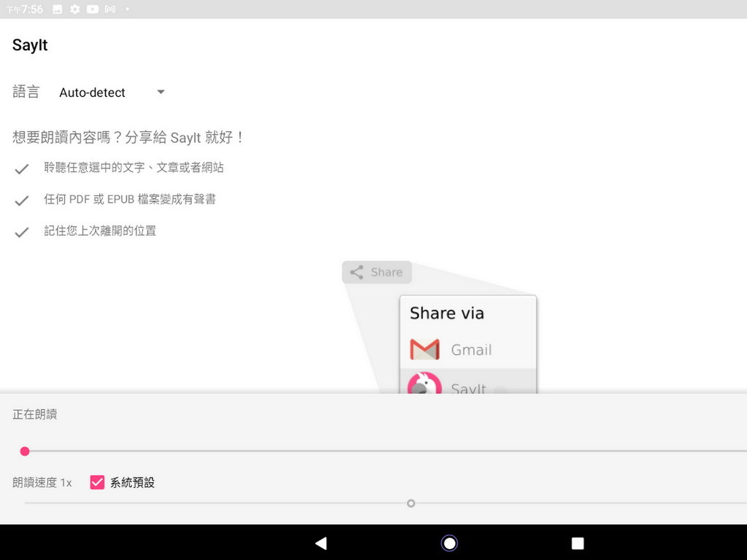Click the checkmark icon beside PDF 或 EPUB line
Viewport: 747px width, 560px height.
point(21,201)
